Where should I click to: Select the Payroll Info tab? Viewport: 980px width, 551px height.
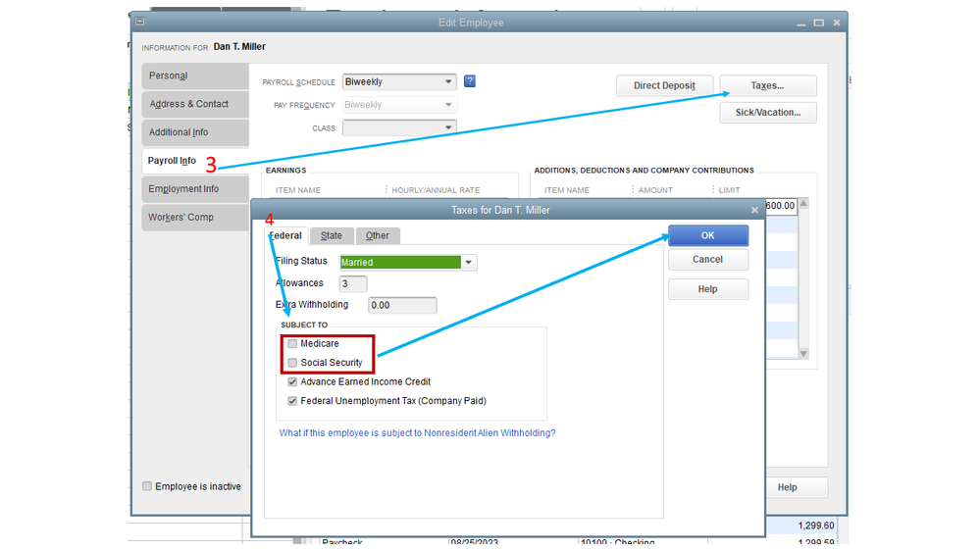coord(195,161)
